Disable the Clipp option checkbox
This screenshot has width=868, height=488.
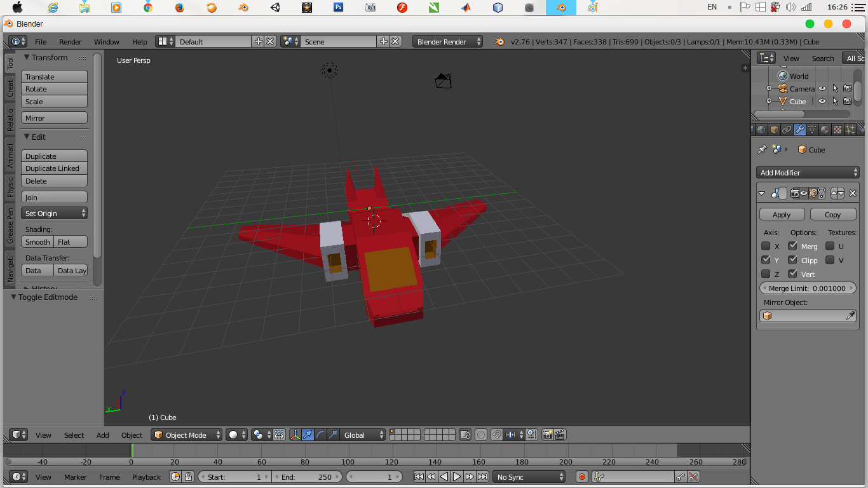pos(792,260)
